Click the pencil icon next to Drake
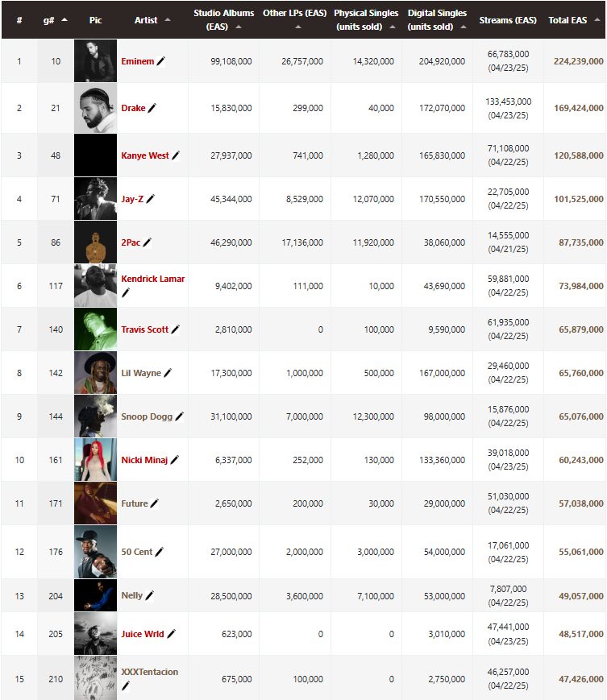The height and width of the screenshot is (700, 607). point(152,108)
